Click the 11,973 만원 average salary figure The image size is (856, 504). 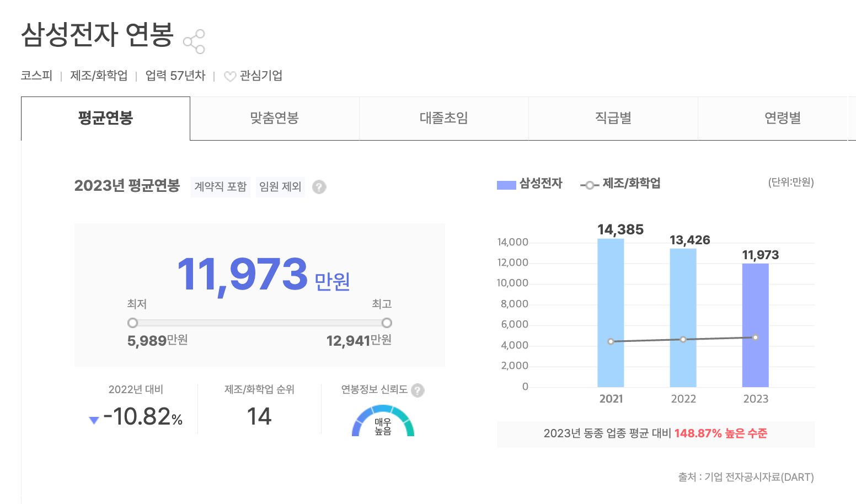click(x=264, y=275)
